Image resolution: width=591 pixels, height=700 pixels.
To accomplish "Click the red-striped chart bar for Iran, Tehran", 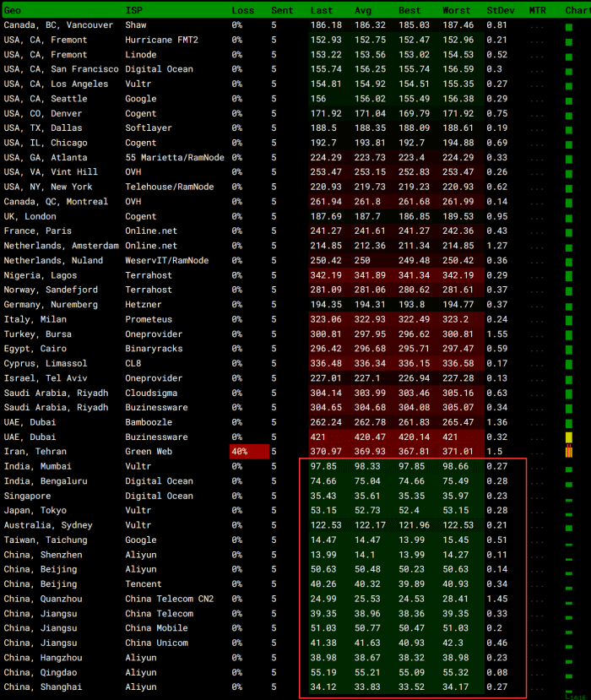I will (569, 452).
